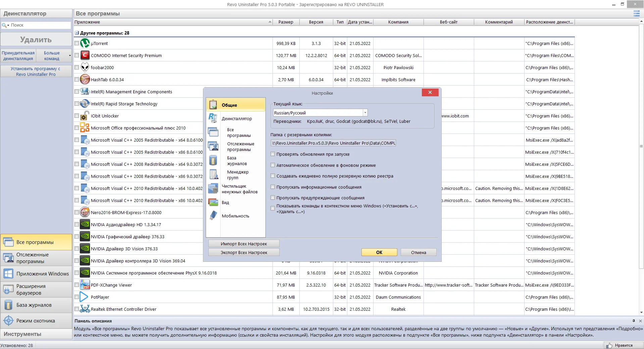Sort by the Дата установки column header
This screenshot has height=349, width=644.
360,22
